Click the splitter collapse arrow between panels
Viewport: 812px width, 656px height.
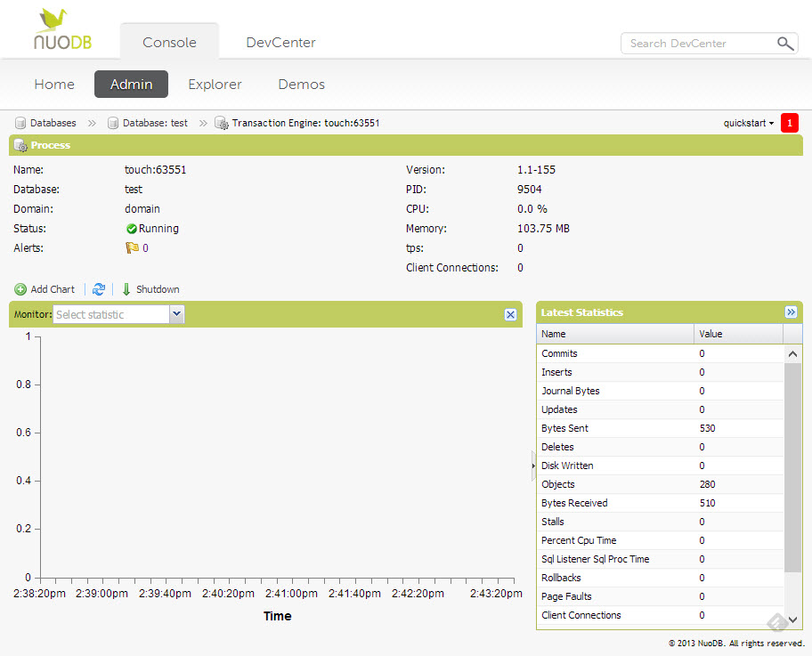[532, 466]
